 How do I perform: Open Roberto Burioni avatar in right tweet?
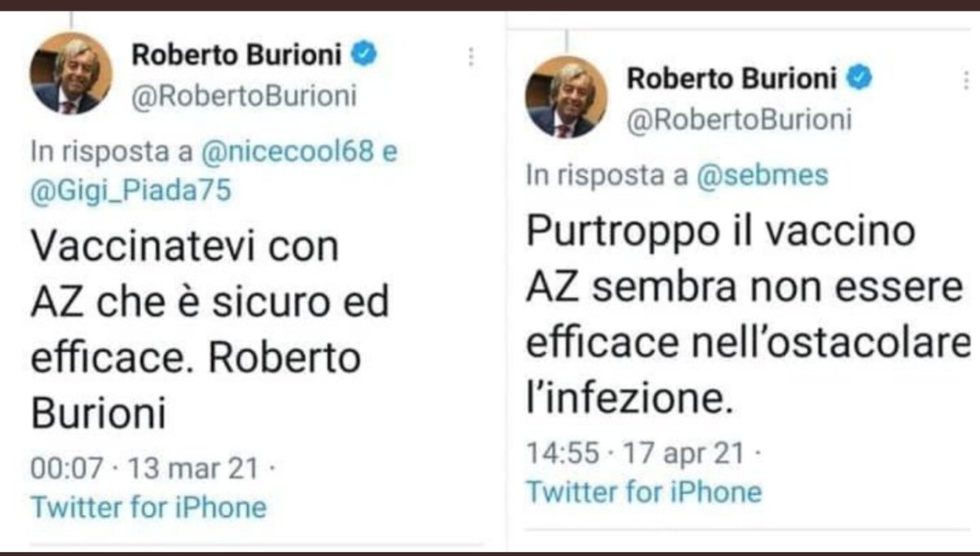566,97
